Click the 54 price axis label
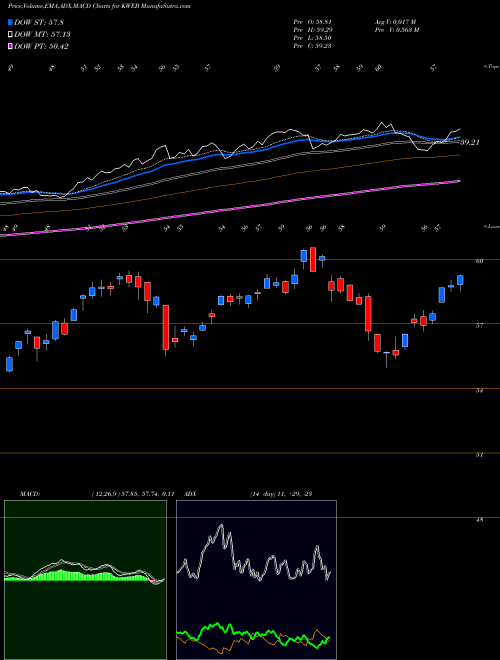Viewport: 500px width, 660px height. (x=479, y=391)
